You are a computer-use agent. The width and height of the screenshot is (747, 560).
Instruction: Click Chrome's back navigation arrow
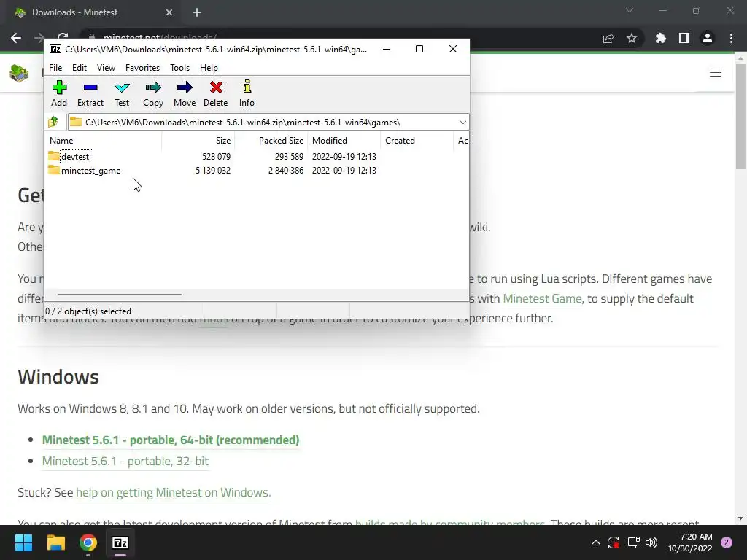[16, 38]
